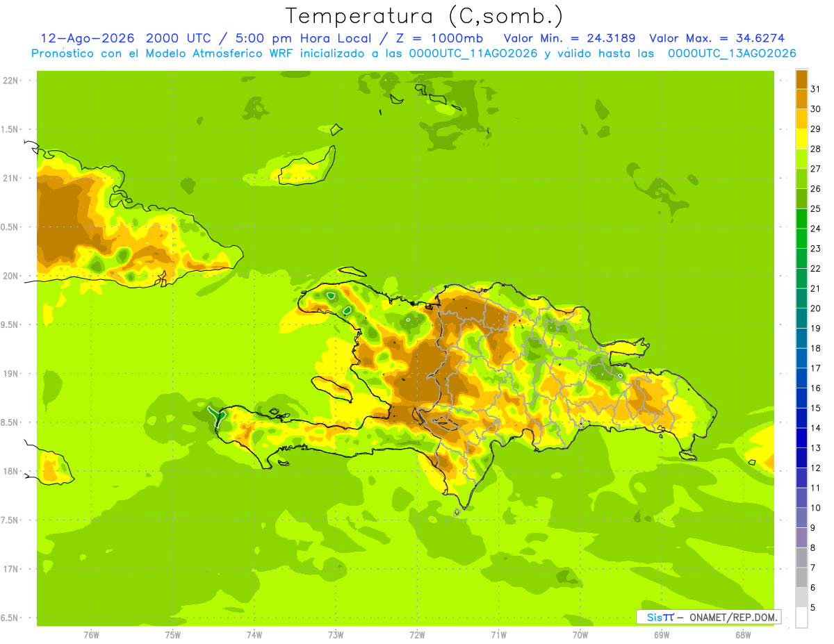Click the '19N' latitude axis label
Image resolution: width=834 pixels, height=644 pixels.
[10, 374]
